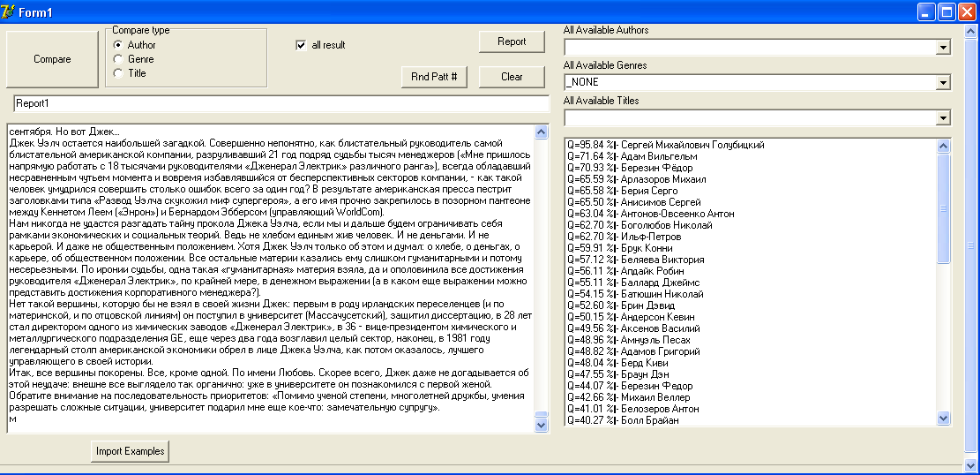Select result Болл Брайан

coord(623,420)
